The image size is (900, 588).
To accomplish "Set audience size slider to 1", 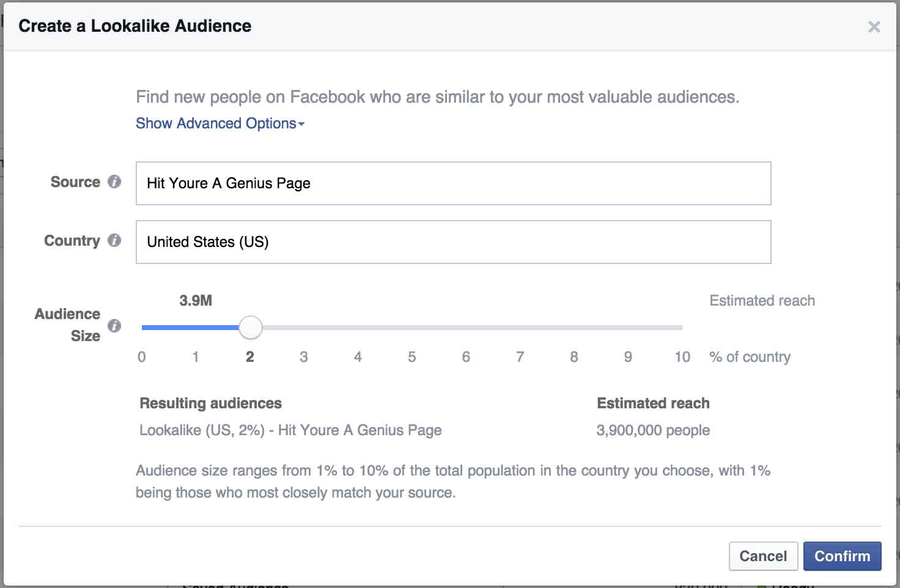I will pyautogui.click(x=196, y=328).
